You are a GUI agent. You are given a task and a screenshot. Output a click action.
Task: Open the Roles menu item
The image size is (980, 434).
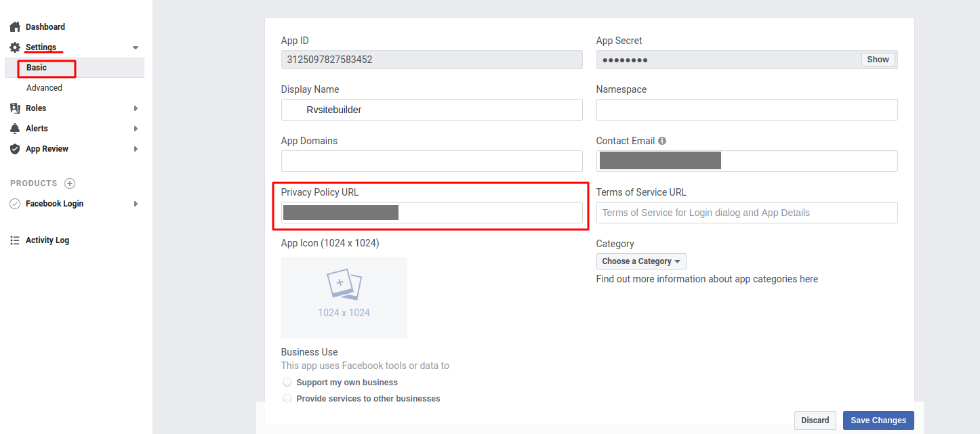pos(36,108)
